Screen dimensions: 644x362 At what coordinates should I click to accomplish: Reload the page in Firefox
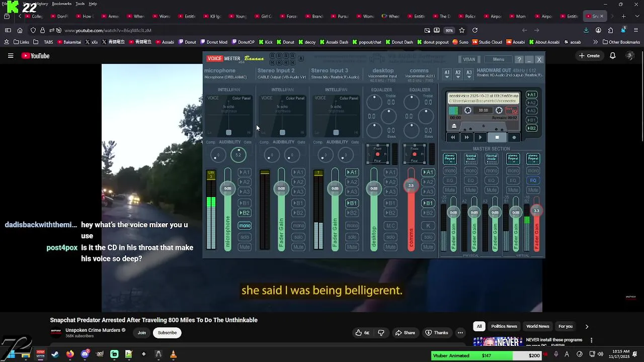point(474,30)
